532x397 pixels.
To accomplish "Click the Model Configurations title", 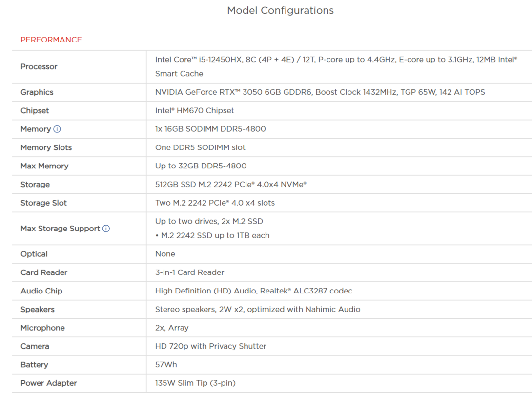I will pos(280,10).
